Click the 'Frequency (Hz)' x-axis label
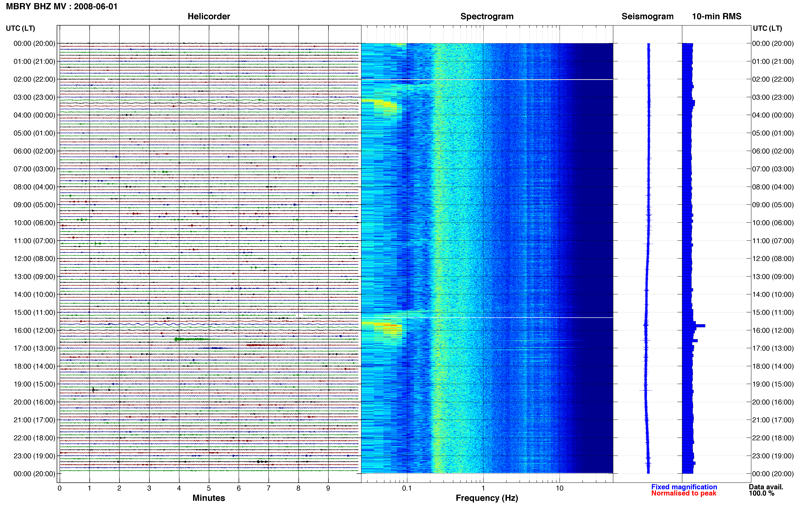This screenshot has width=812, height=508. pos(487,498)
